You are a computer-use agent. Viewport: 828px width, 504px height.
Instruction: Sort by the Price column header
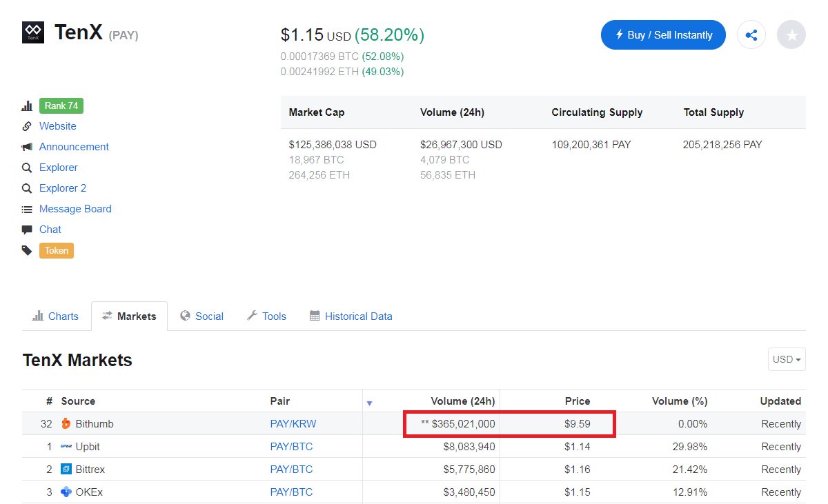578,401
